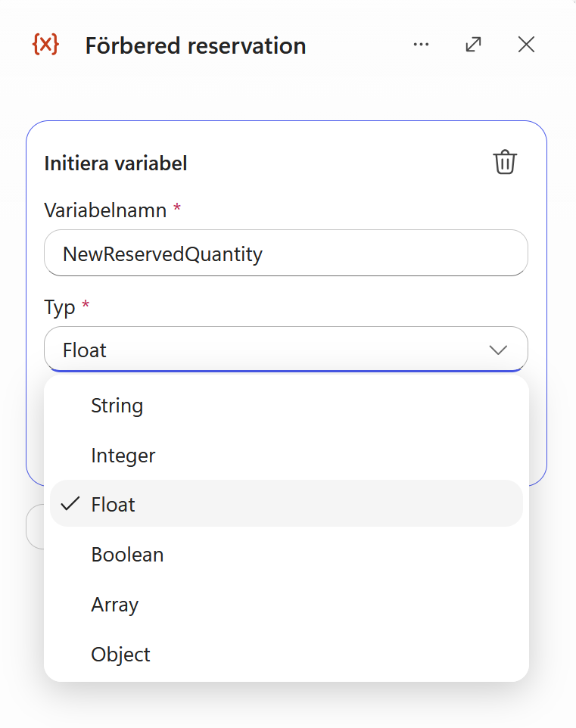Choose String from the type list

286,406
